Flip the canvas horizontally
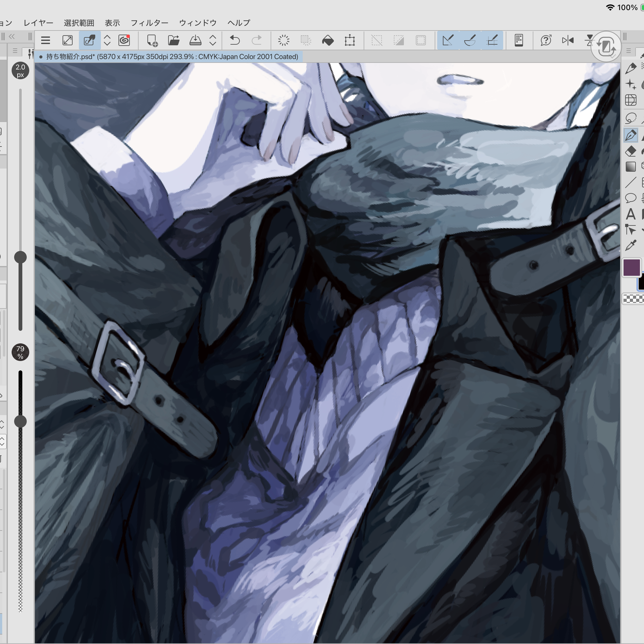 coord(568,40)
